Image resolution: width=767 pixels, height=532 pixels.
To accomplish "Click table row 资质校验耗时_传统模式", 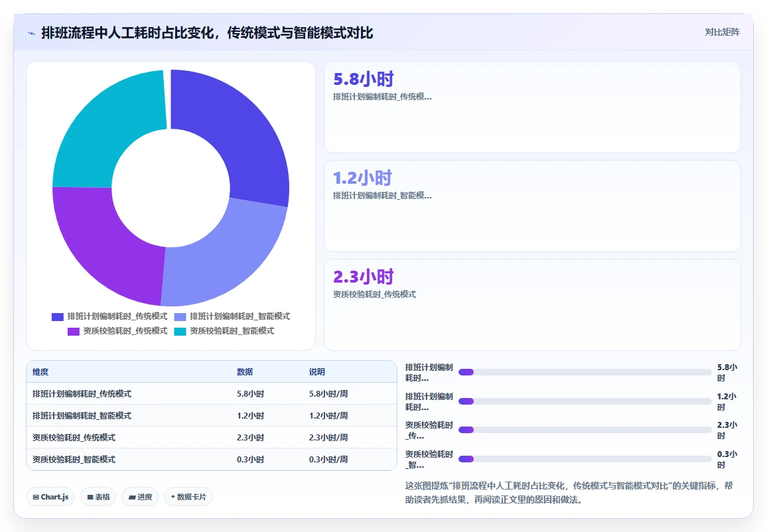I will (211, 438).
